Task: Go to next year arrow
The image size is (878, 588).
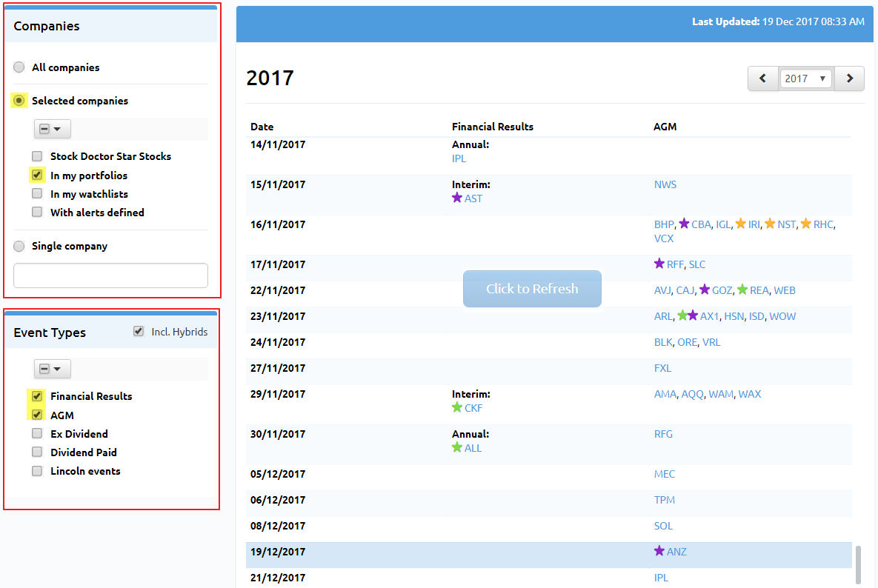Action: [x=849, y=78]
